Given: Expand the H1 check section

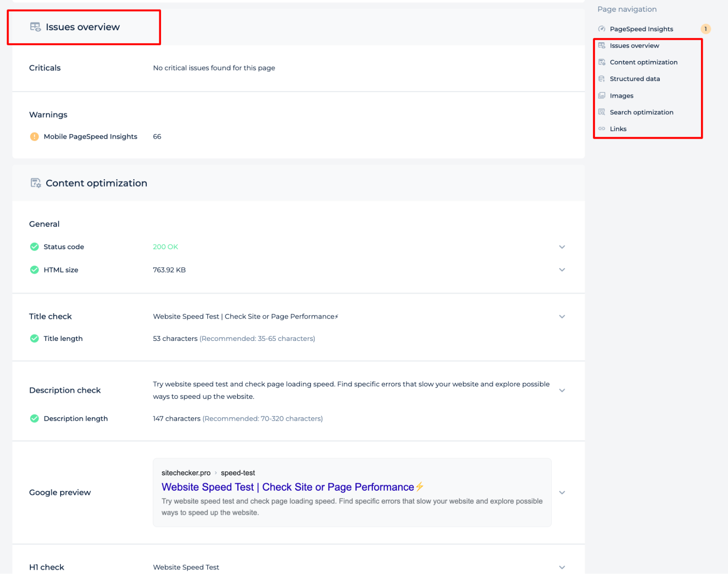Looking at the screenshot, I should point(562,567).
